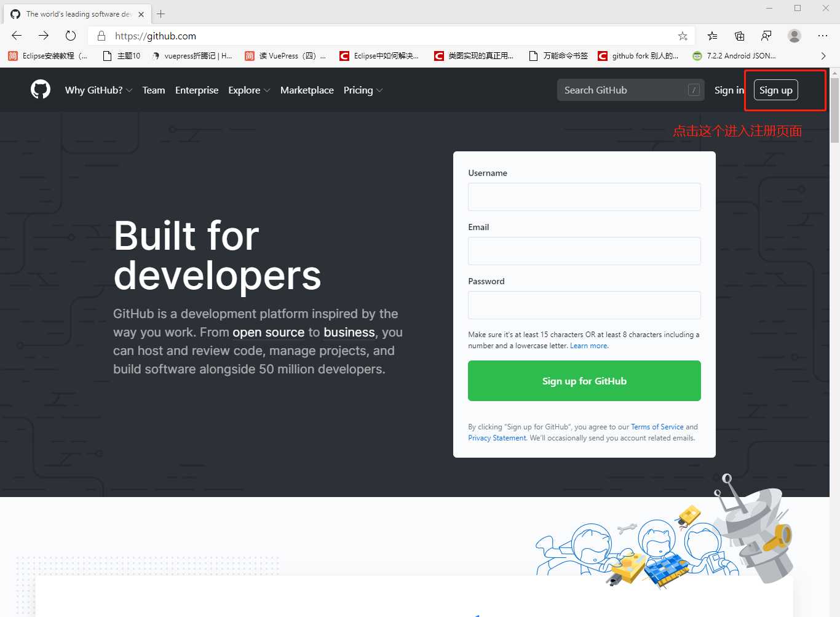This screenshot has height=617, width=840.
Task: Open the 万能命令书签 bookmark
Action: click(x=558, y=56)
